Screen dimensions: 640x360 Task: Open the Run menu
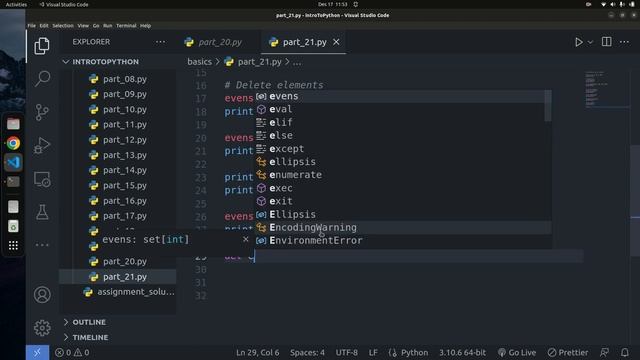[x=107, y=25]
